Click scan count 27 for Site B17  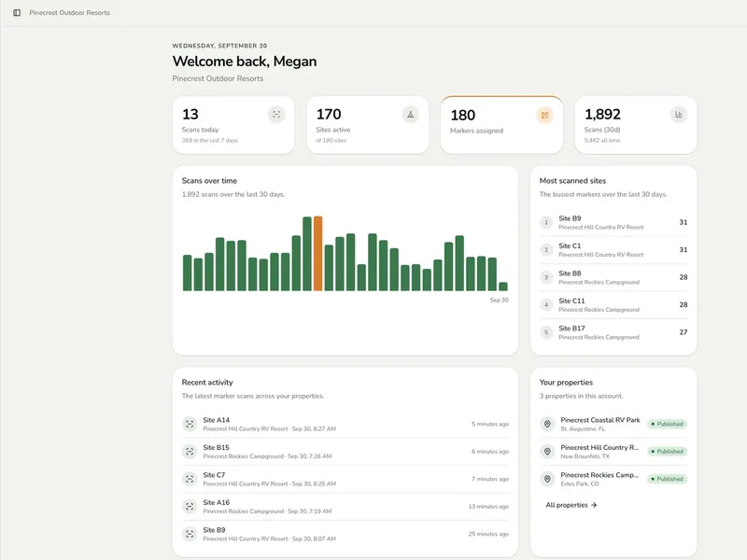pos(684,332)
